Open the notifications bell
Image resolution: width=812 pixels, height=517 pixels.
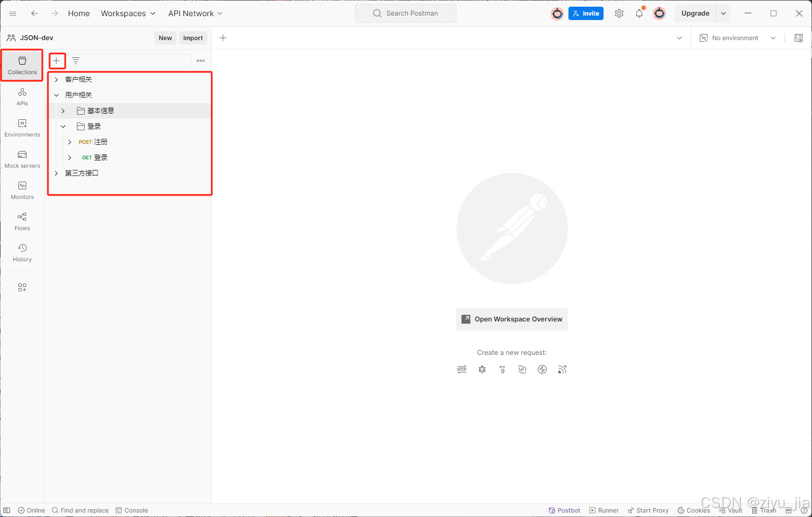point(639,13)
